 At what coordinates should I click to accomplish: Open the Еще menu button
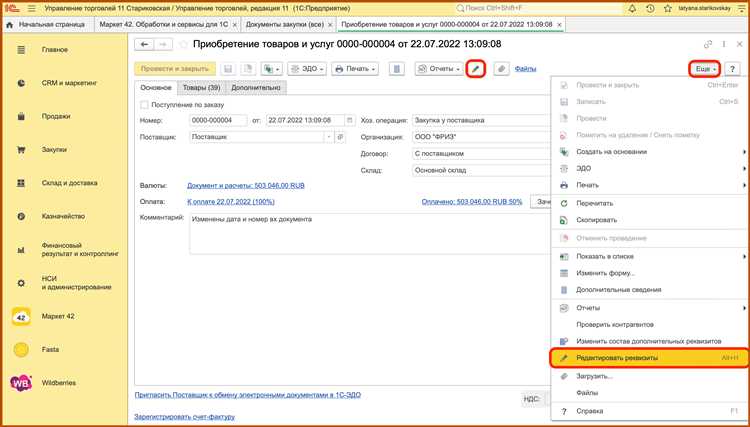(x=704, y=69)
